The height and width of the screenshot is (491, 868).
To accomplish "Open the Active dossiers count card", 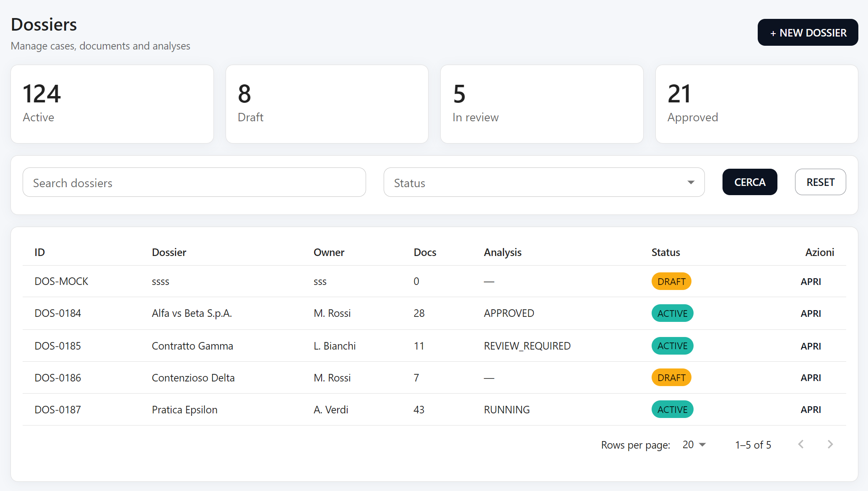I will point(112,104).
